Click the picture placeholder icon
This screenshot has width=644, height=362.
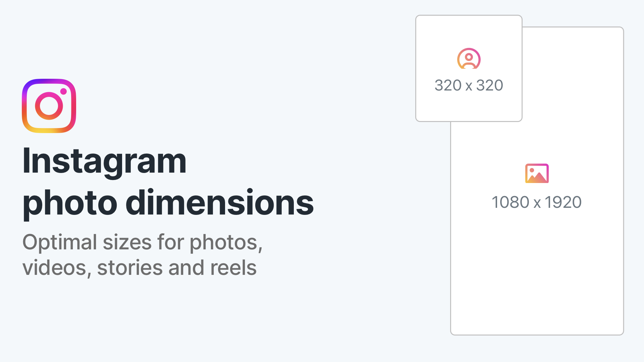click(537, 173)
